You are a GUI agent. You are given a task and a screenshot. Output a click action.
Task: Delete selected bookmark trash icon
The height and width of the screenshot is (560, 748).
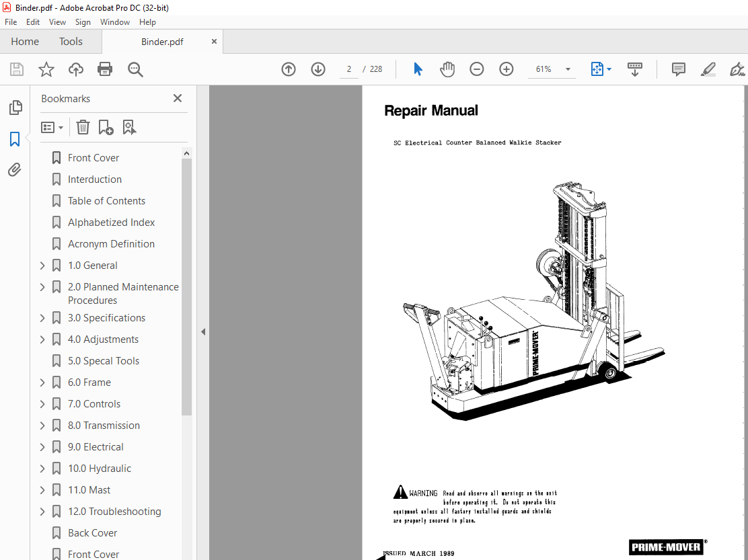(83, 127)
